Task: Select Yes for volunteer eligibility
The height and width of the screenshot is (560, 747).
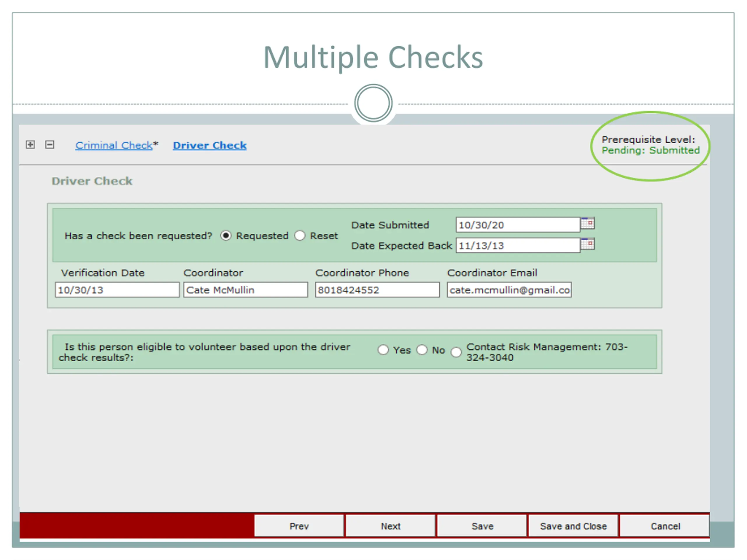Action: click(x=383, y=350)
